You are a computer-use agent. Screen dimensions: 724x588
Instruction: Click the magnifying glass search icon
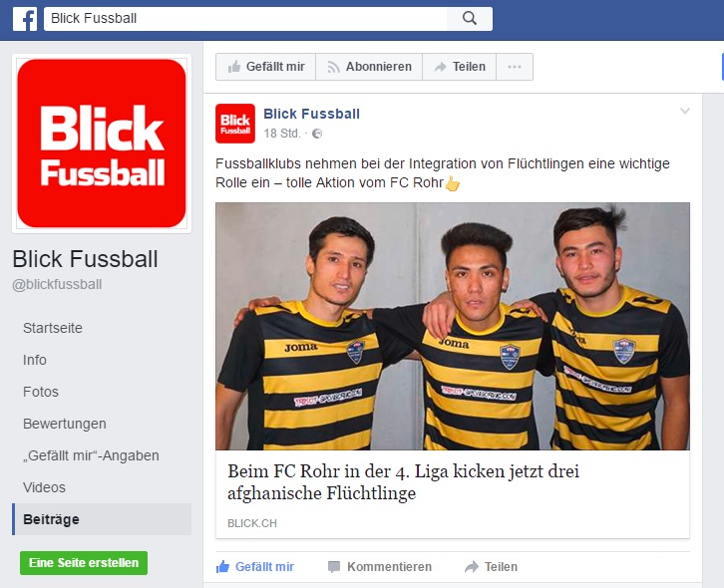469,19
